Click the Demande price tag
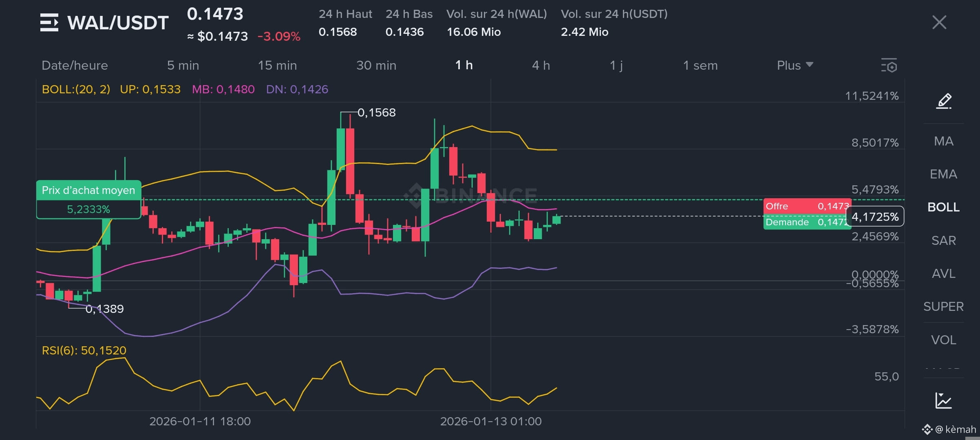Image resolution: width=980 pixels, height=440 pixels. [x=807, y=222]
